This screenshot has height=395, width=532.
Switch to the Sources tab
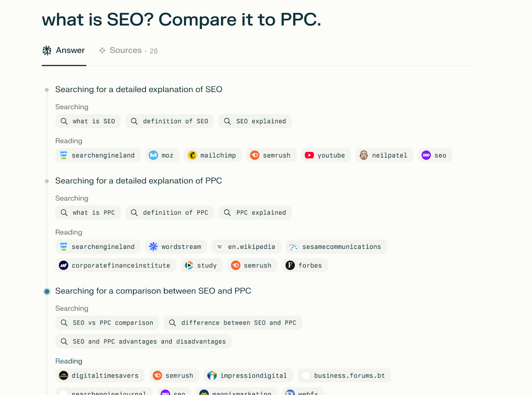tap(128, 50)
